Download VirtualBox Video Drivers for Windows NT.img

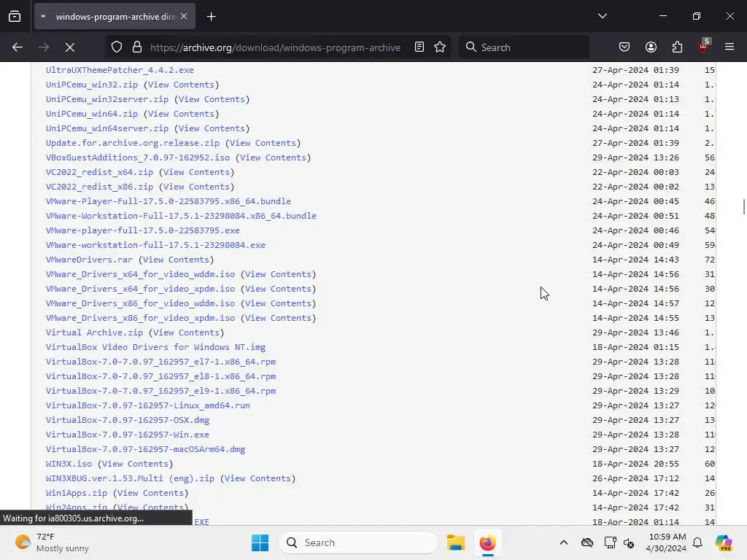pyautogui.click(x=155, y=347)
